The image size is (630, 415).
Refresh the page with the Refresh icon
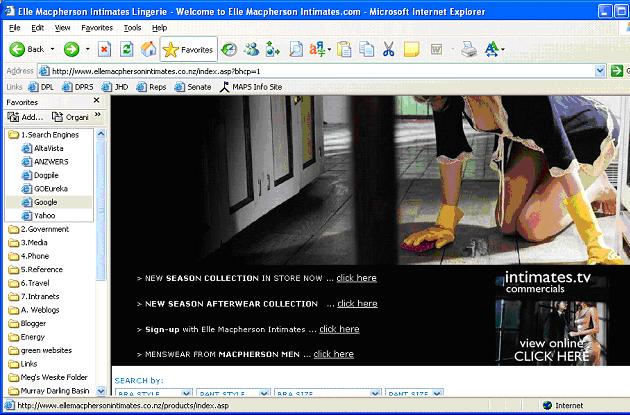pos(126,49)
